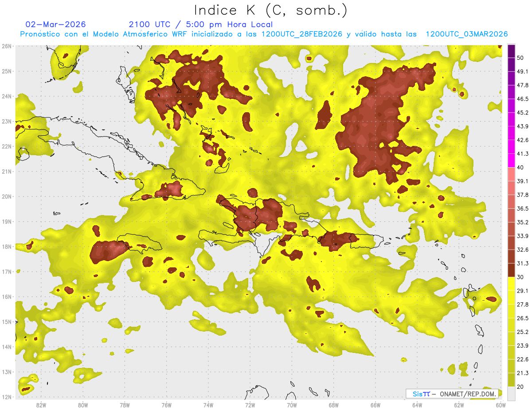This screenshot has width=532, height=411.
Task: Click colorbar label "46.5"
Action: pos(523,99)
